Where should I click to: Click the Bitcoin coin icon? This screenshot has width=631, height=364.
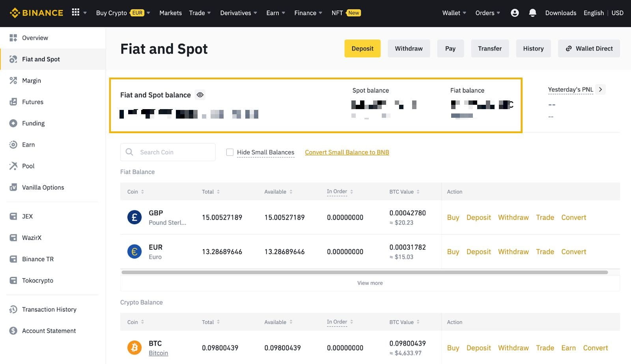click(x=134, y=348)
